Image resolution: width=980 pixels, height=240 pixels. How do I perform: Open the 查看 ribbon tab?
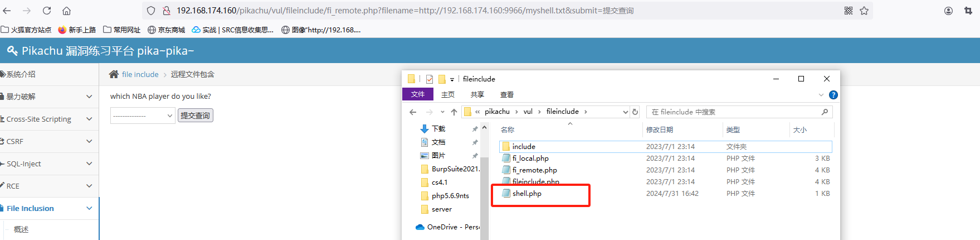[506, 94]
